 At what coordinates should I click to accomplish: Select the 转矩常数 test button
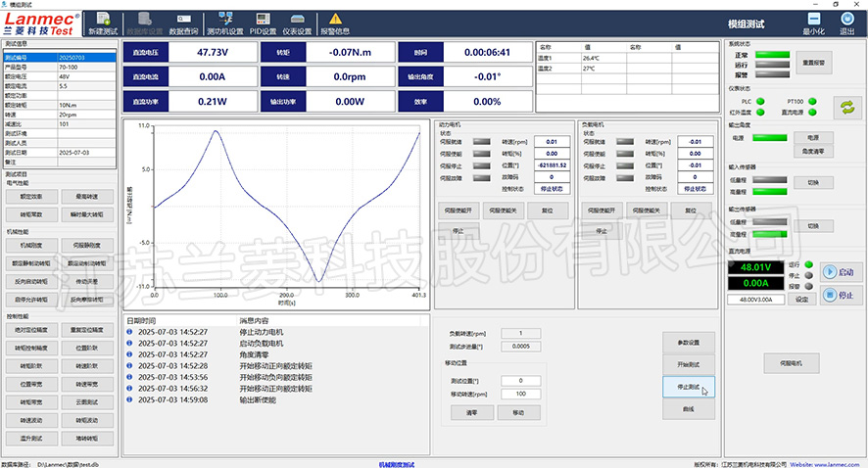pos(31,214)
